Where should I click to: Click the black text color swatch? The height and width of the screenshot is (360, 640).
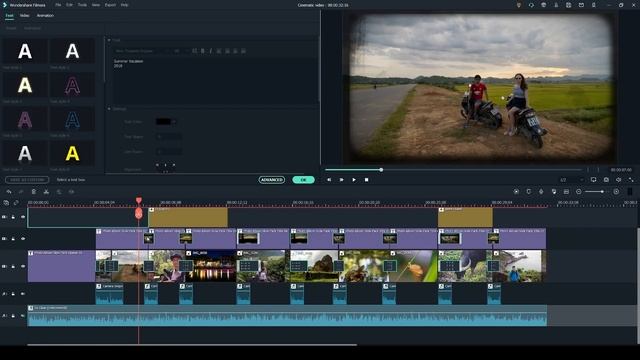coord(163,122)
